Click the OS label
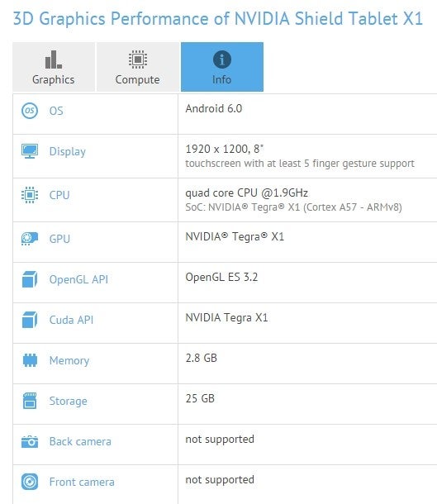This screenshot has width=437, height=504. point(56,111)
